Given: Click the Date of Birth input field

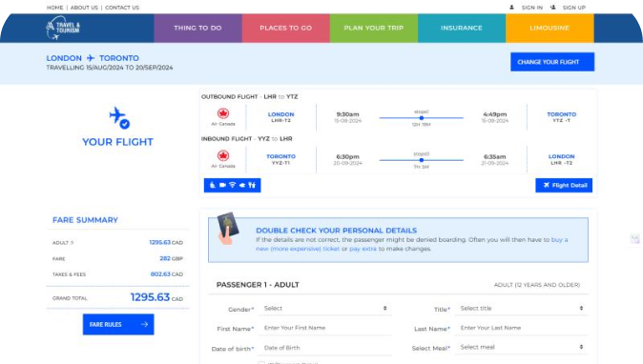Looking at the screenshot, I should tap(324, 348).
